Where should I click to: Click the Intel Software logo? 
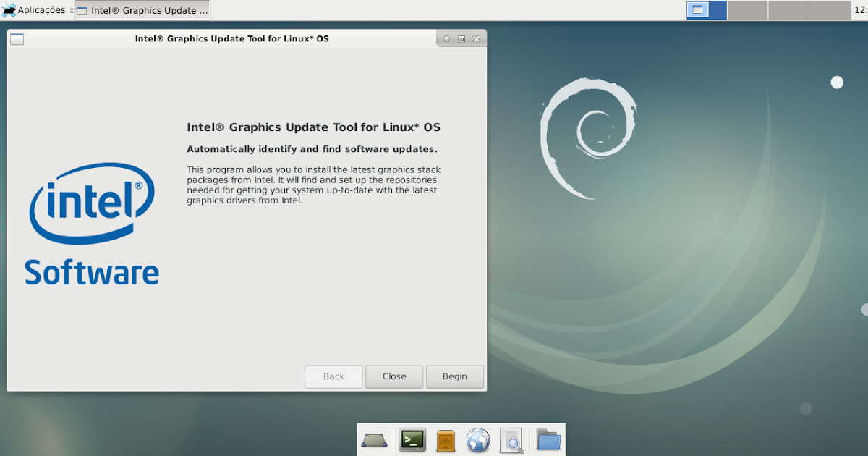pos(92,224)
